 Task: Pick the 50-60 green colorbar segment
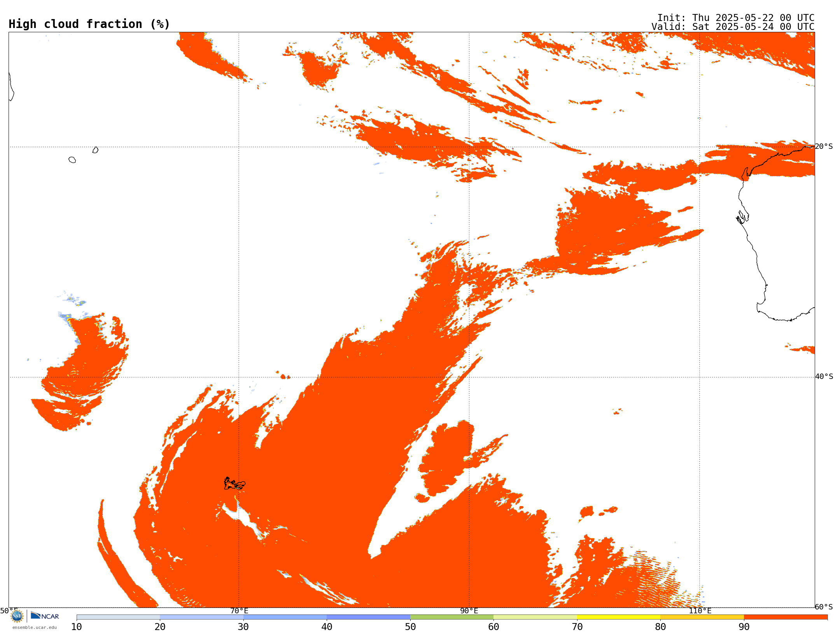click(x=452, y=617)
